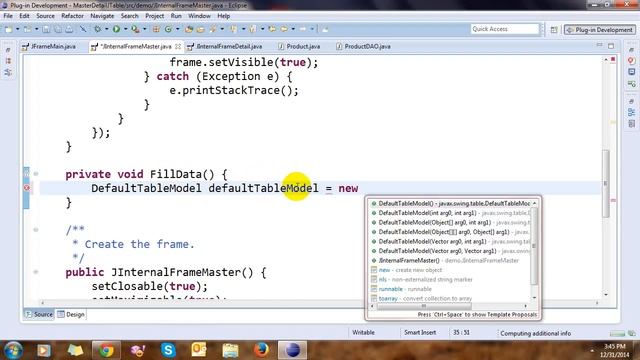Click the red error square in overview ruler
Image resolution: width=640 pixels, height=360 pixels.
point(613,60)
